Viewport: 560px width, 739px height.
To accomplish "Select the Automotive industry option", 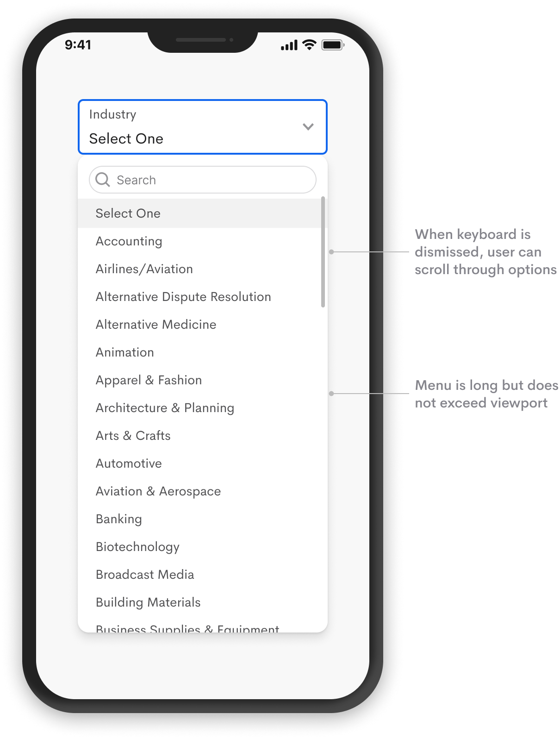I will [x=129, y=463].
